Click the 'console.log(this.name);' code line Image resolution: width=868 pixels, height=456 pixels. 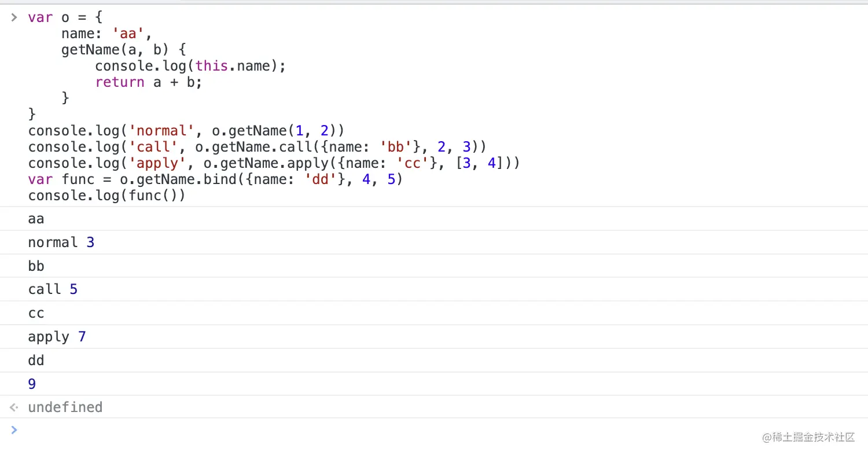click(191, 66)
